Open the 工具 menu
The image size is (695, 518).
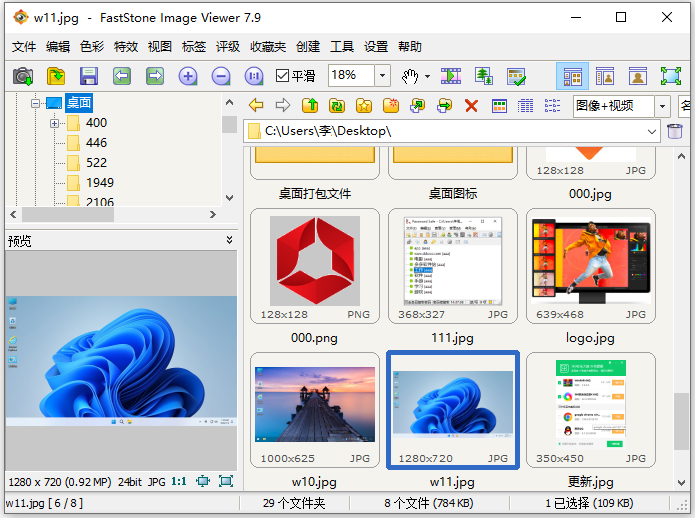click(342, 47)
